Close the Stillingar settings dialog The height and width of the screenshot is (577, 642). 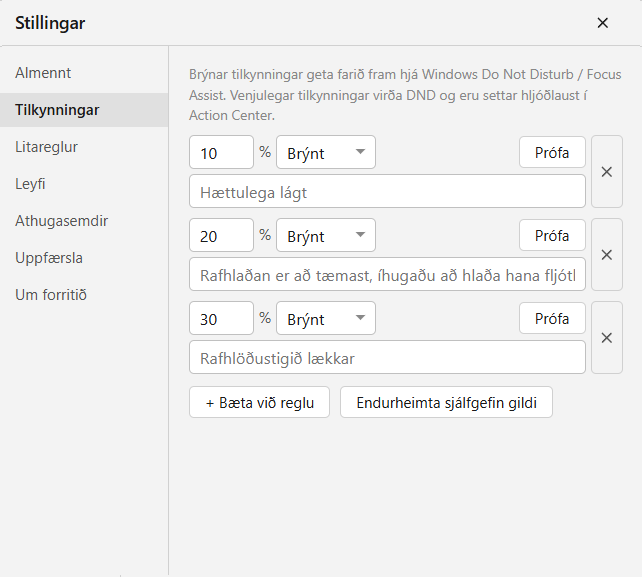coord(602,23)
